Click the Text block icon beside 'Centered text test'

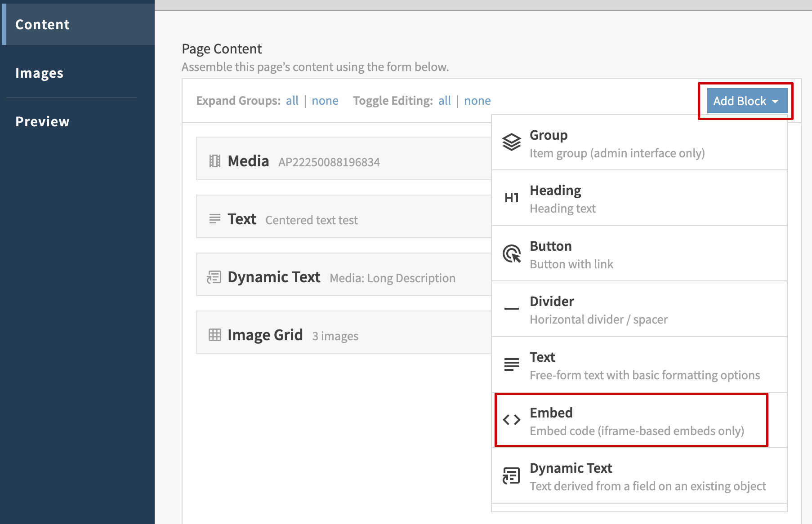pyautogui.click(x=214, y=219)
